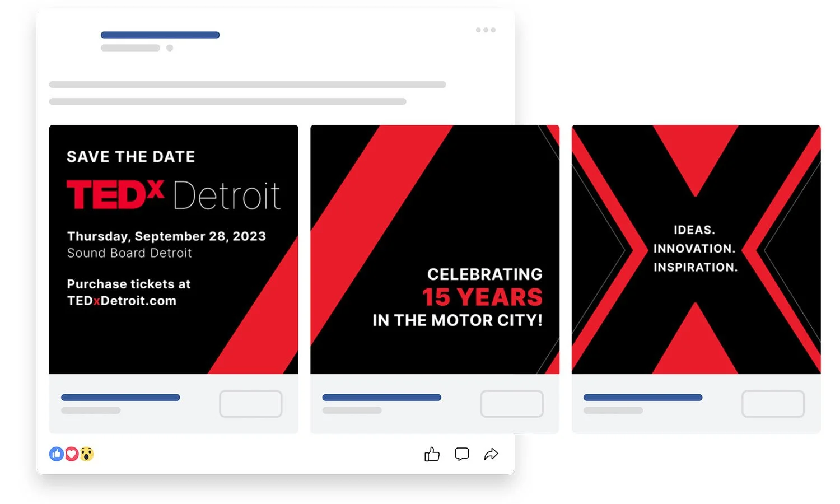Click the blue headline under Save the Date card
840x504 pixels.
click(120, 398)
